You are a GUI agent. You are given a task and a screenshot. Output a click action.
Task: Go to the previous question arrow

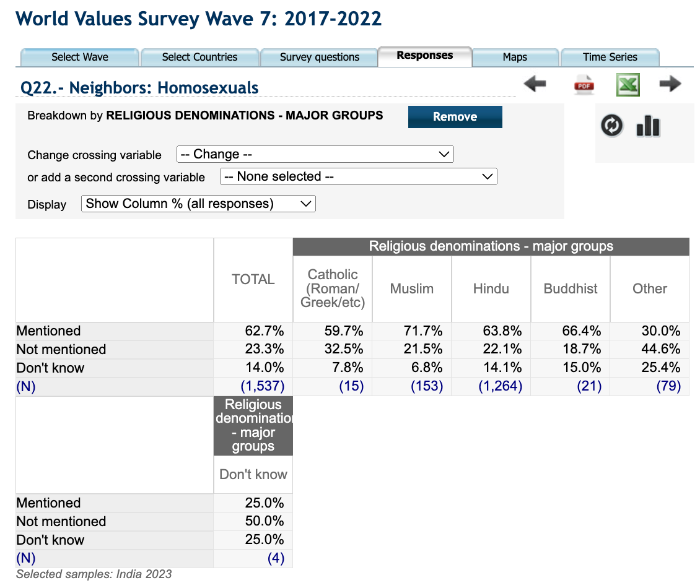tap(535, 84)
